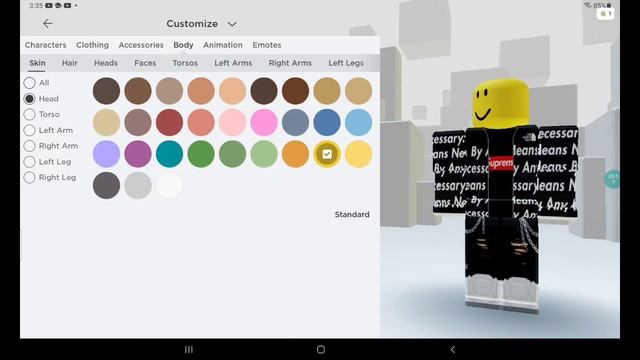Pick the hot pink skin color
Screen dimensions: 640x360
[x=264, y=122]
